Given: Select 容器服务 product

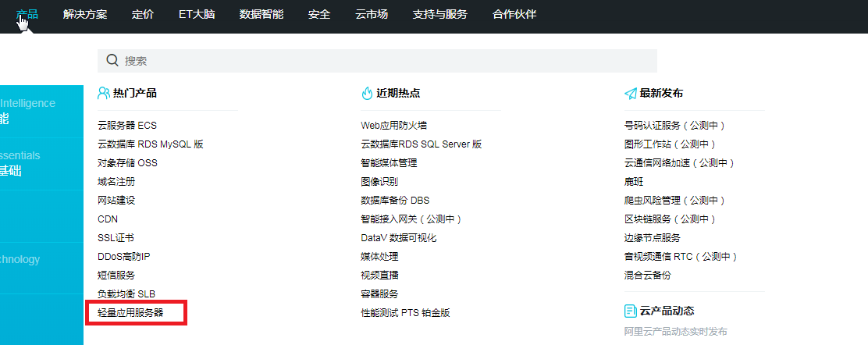Looking at the screenshot, I should [379, 294].
